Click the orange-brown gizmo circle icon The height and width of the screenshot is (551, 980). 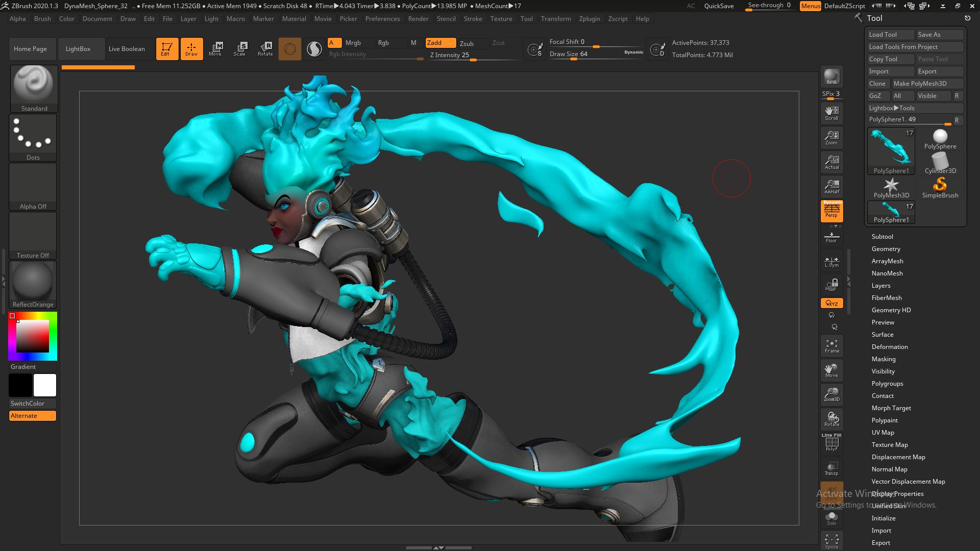tap(289, 49)
